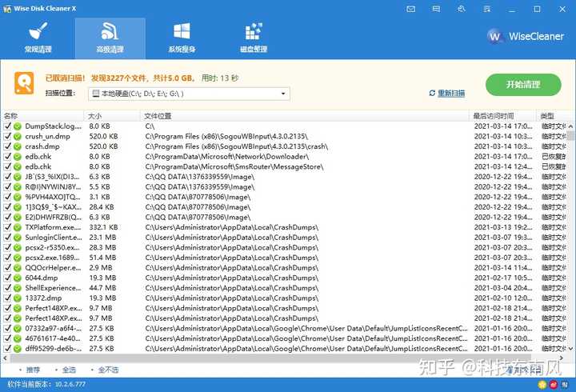Select the JB`(S3_%IX file row
This screenshot has height=392, width=576.
point(285,177)
